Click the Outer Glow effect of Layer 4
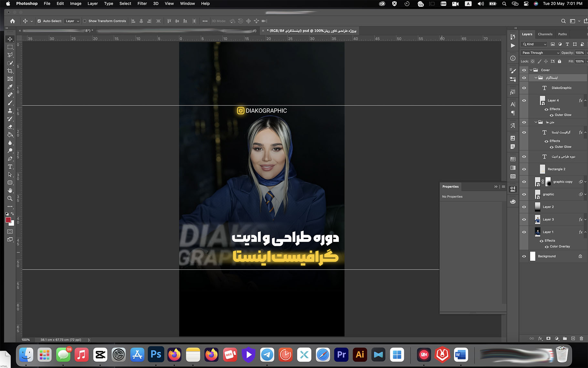Screen dimensions: 588x368 point(563,115)
